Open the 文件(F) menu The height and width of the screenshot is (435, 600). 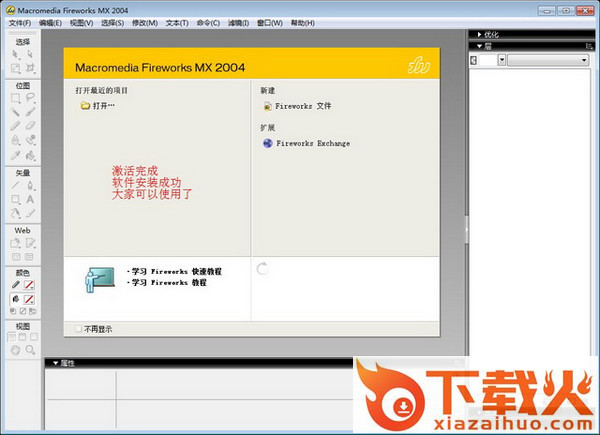click(20, 23)
